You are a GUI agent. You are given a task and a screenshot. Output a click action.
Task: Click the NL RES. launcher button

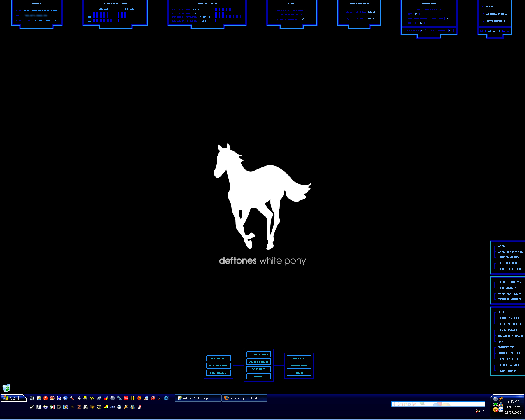click(218, 373)
